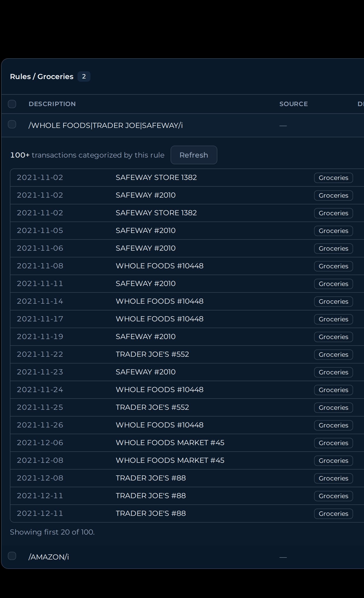Tick the select-all checkbox beside DESCRIPTION header

click(x=12, y=104)
